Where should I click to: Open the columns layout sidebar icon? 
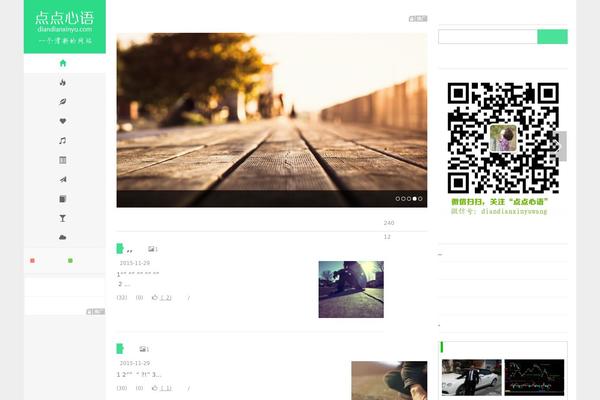click(63, 160)
